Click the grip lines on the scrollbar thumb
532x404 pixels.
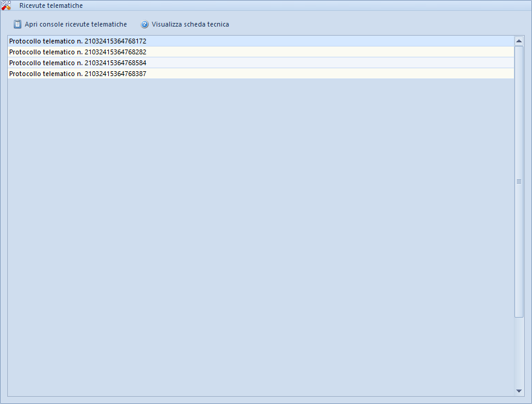(519, 181)
